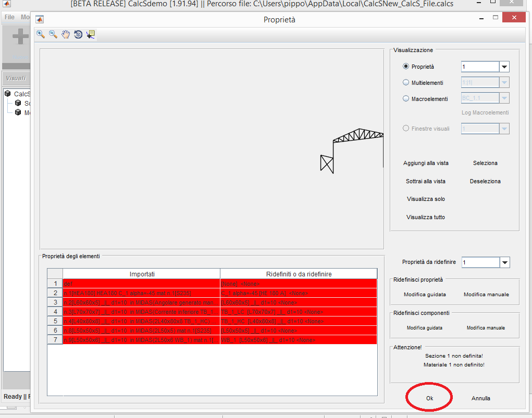Activate the Data Cursor tool
Viewport: 532px width, 418px height.
(x=91, y=34)
